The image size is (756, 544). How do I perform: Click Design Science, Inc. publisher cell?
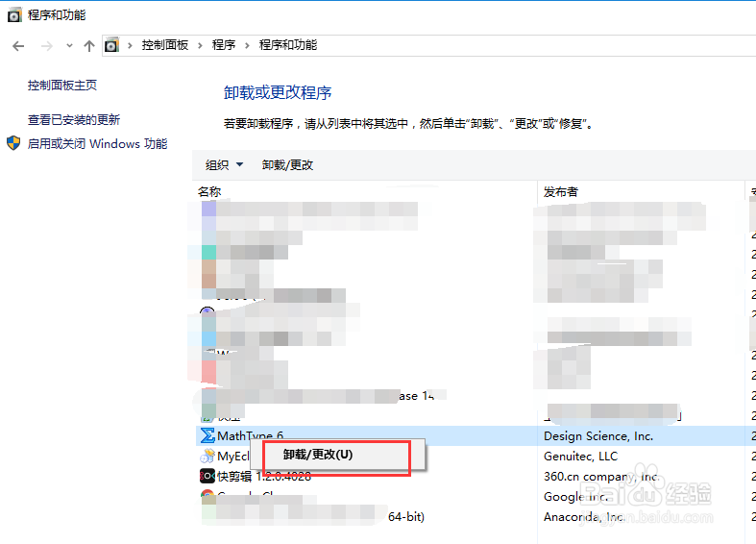598,436
